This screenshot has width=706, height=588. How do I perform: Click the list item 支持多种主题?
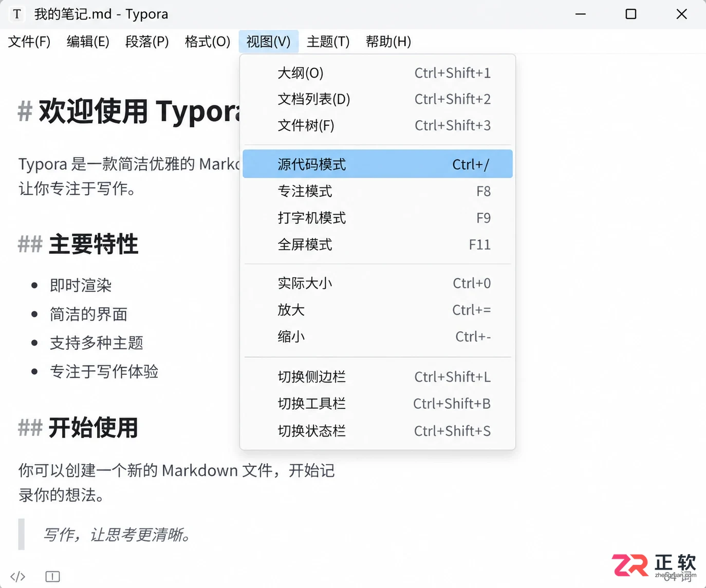[x=97, y=343]
